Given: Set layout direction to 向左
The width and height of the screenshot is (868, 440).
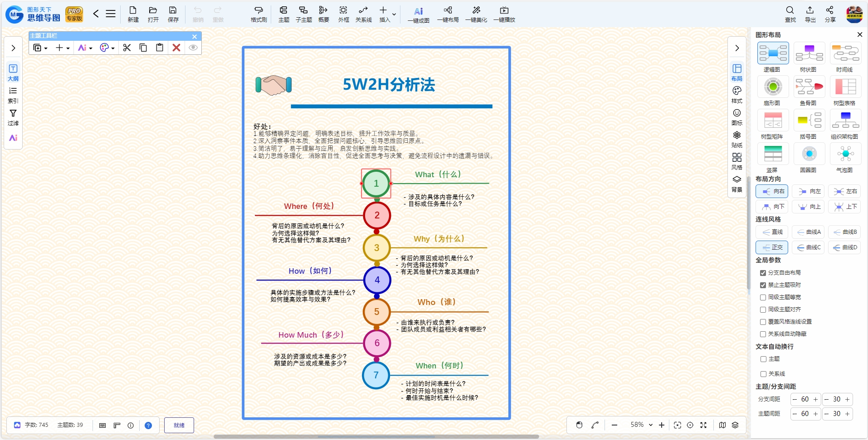Looking at the screenshot, I should pos(808,191).
